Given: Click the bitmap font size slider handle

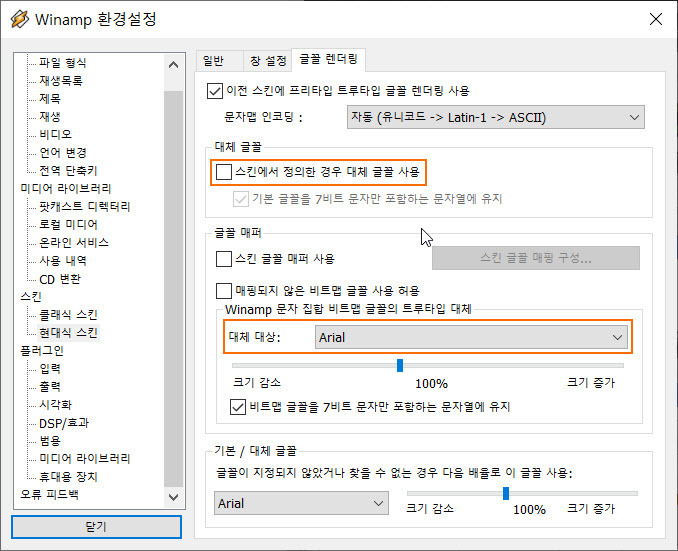Looking at the screenshot, I should 400,365.
